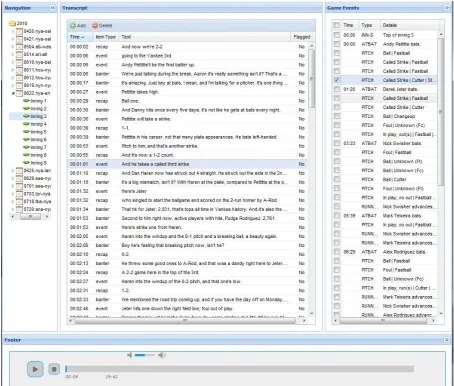Open Inning 6 under the 0622 game
454x386 pixels.
pyautogui.click(x=35, y=139)
